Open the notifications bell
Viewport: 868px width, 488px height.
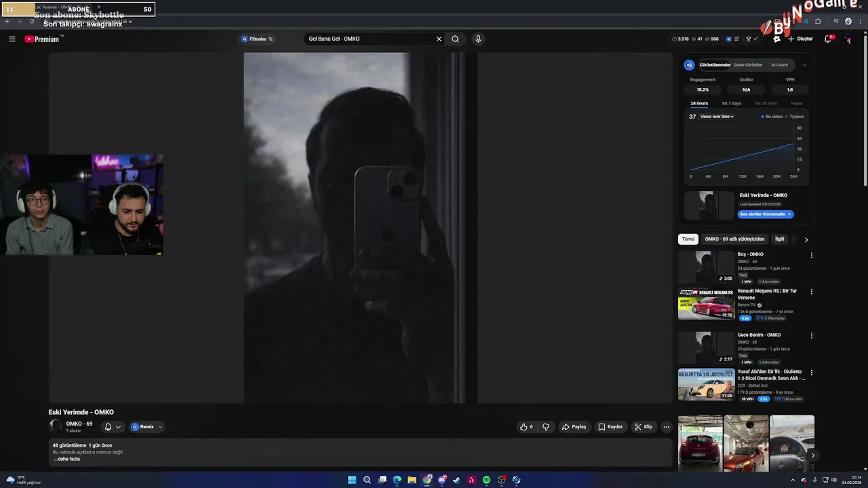coord(827,39)
